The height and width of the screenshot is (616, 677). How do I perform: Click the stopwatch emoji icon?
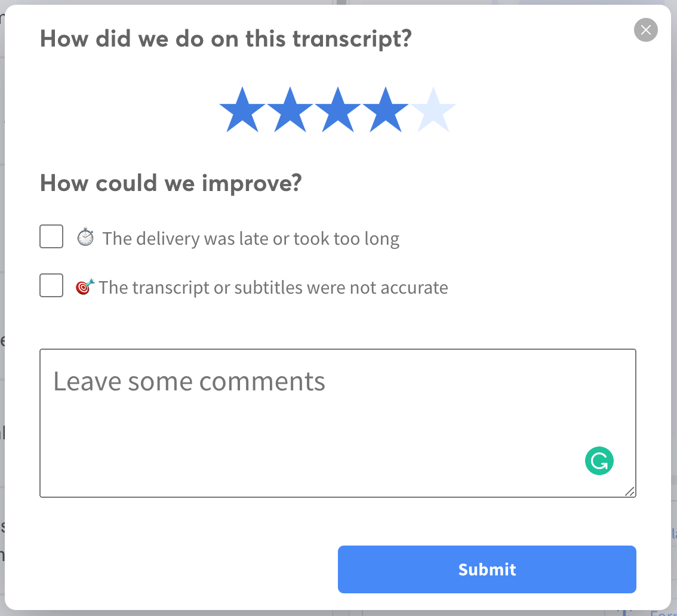click(x=85, y=237)
